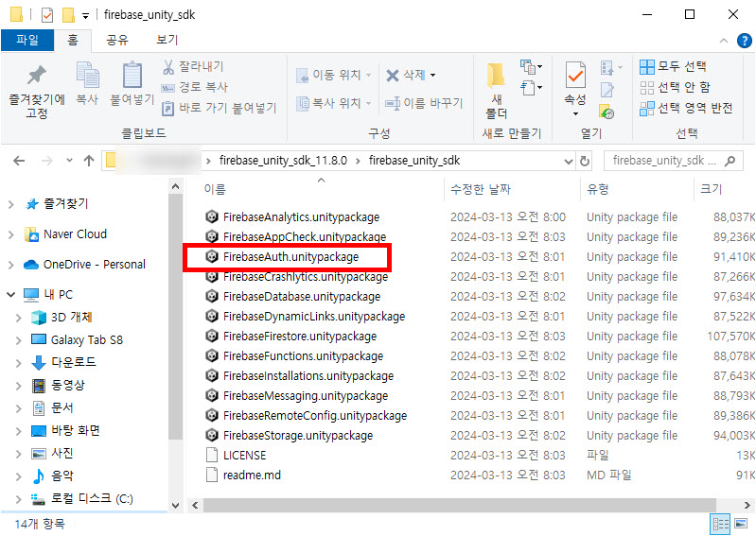This screenshot has width=756, height=536.
Task: Open 바탕 화면 (Desktop) in sidebar
Action: point(65,430)
